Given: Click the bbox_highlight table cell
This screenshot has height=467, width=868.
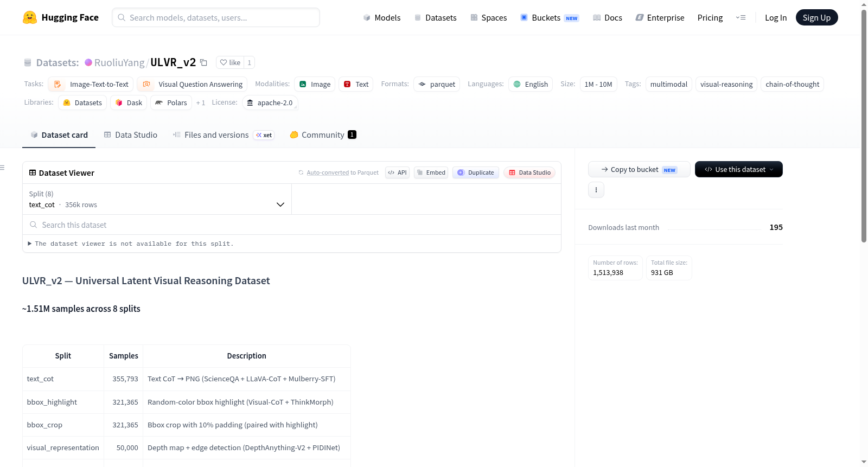Looking at the screenshot, I should click(63, 402).
